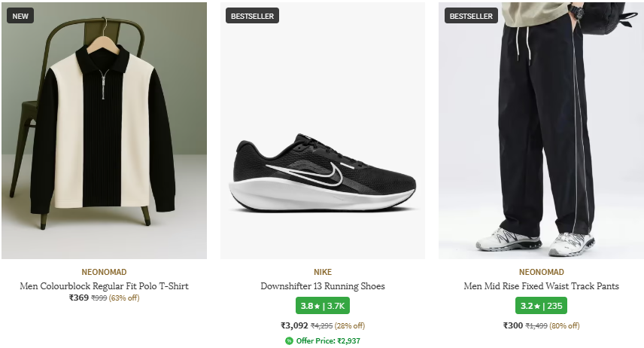
Task: Click NEONOMAD brand above the polo t-shirt
Action: click(x=104, y=272)
